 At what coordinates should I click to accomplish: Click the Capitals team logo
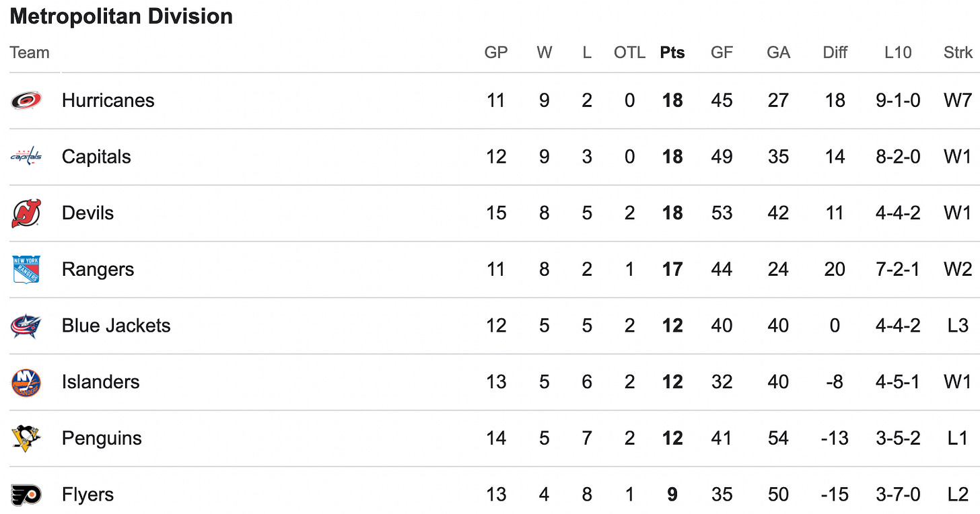[26, 157]
